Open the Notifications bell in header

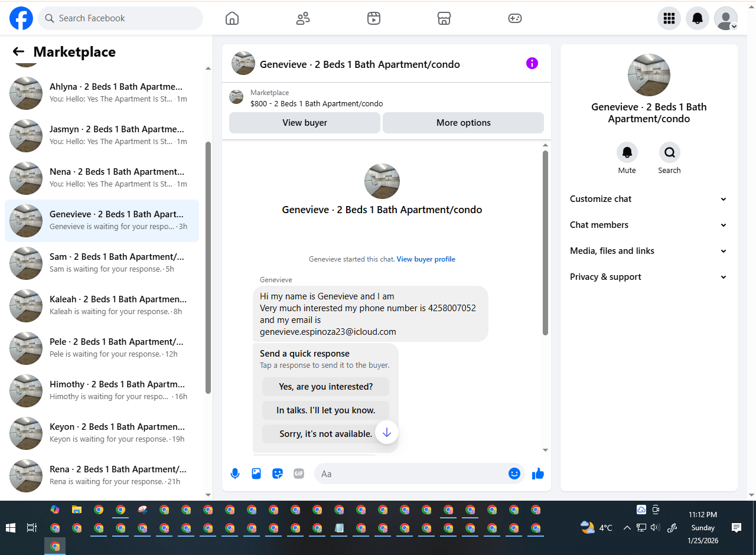(x=698, y=18)
